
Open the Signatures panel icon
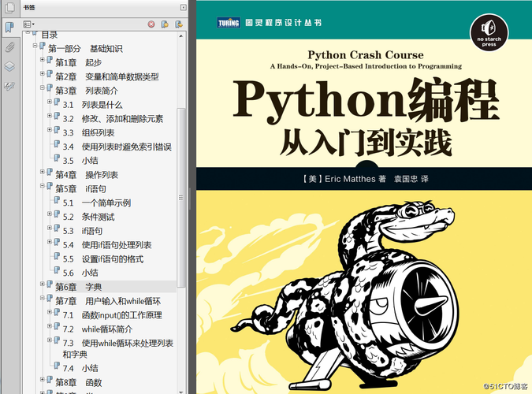pos(9,86)
